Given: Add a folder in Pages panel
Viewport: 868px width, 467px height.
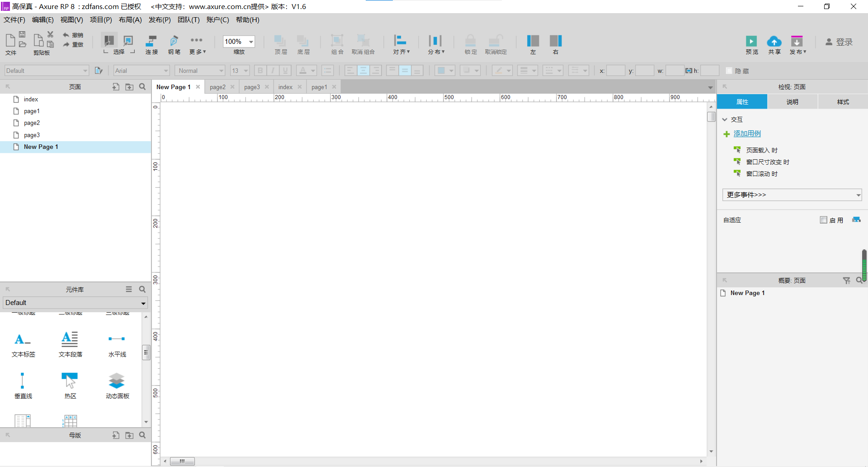Looking at the screenshot, I should [129, 87].
